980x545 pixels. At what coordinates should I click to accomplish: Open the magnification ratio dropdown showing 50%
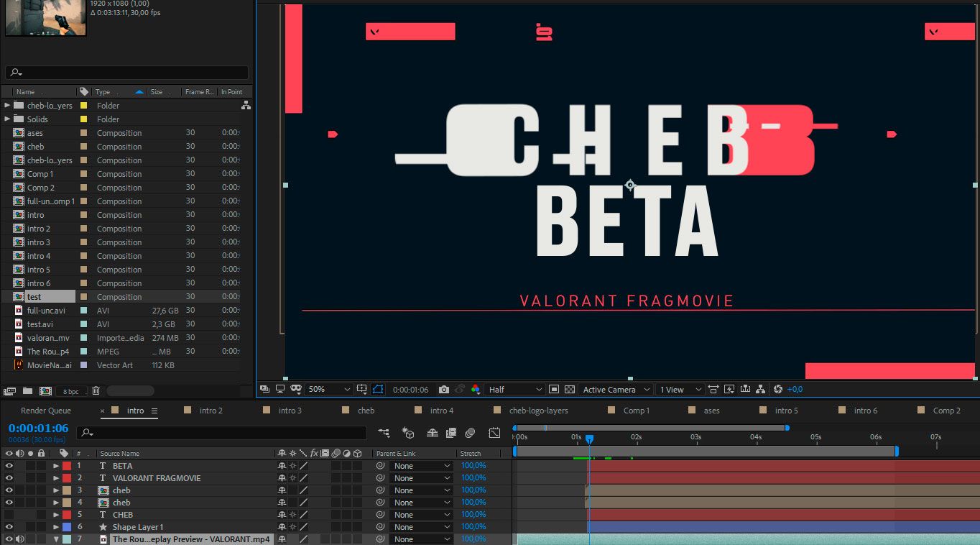(x=328, y=389)
